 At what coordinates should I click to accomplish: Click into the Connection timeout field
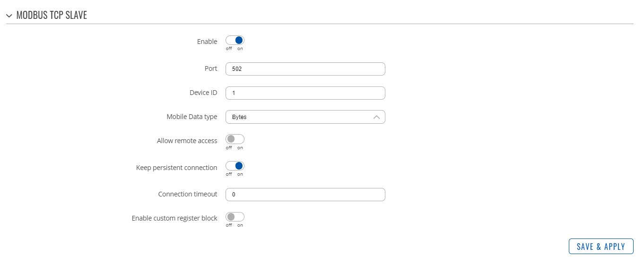[305, 195]
